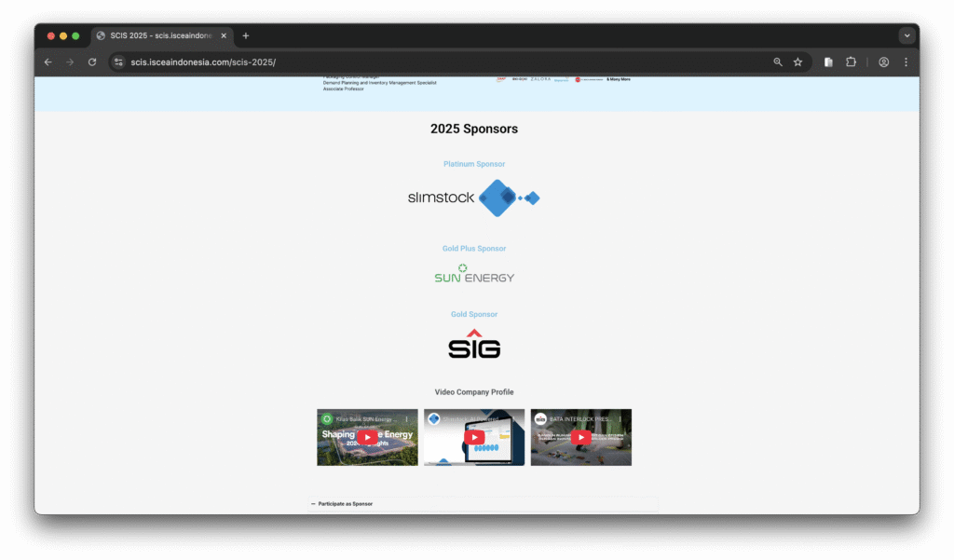Select the SCIS 2025 browser tab
Image resolution: width=954 pixels, height=560 pixels.
158,35
